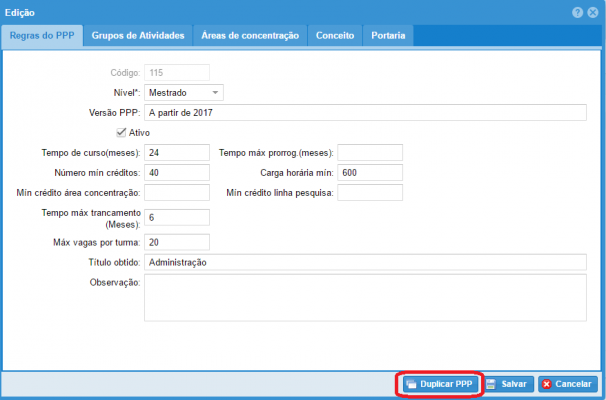Switch to Grupos de Atividades tab
Screen dimensions: 606x400
138,35
